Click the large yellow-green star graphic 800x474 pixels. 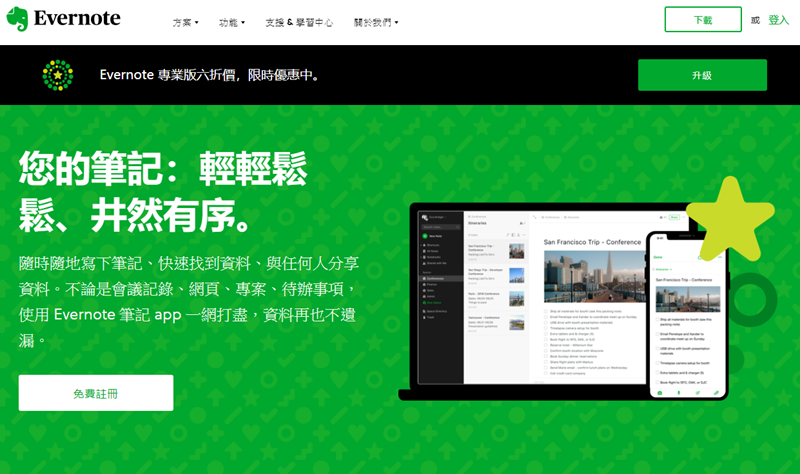coord(729,220)
